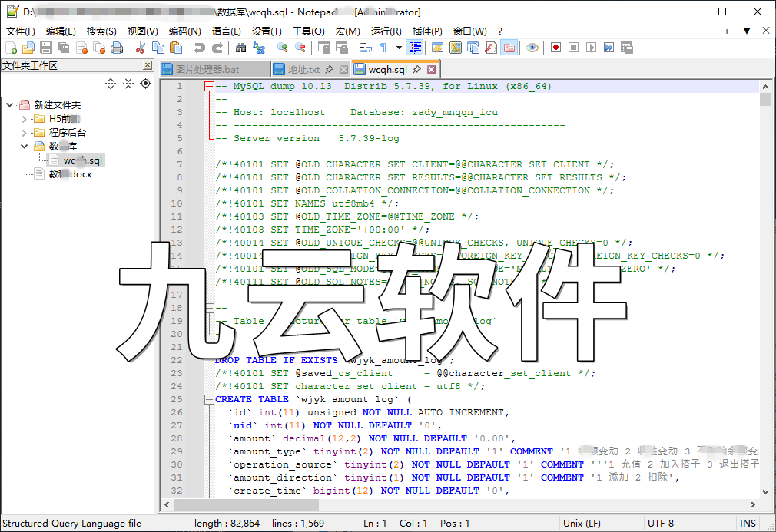Click the horizontal scrollbar thumb
The width and height of the screenshot is (776, 532).
click(x=247, y=505)
